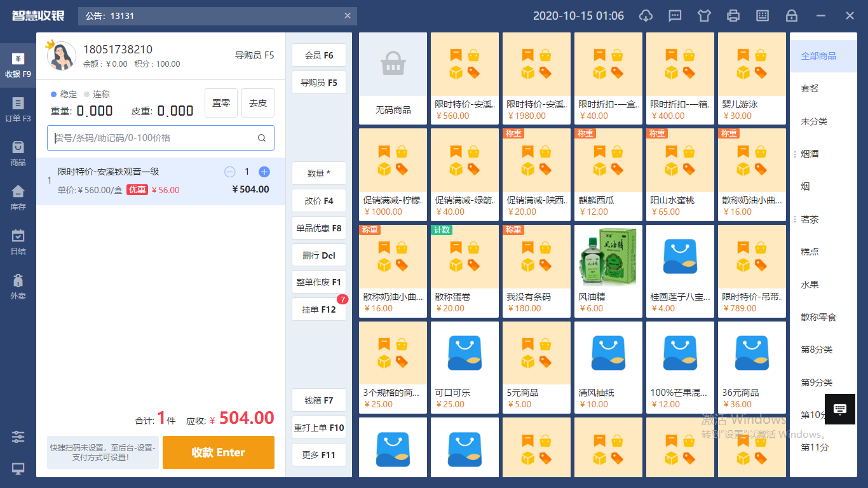Open the sliders settings icon in sidebar

18,437
